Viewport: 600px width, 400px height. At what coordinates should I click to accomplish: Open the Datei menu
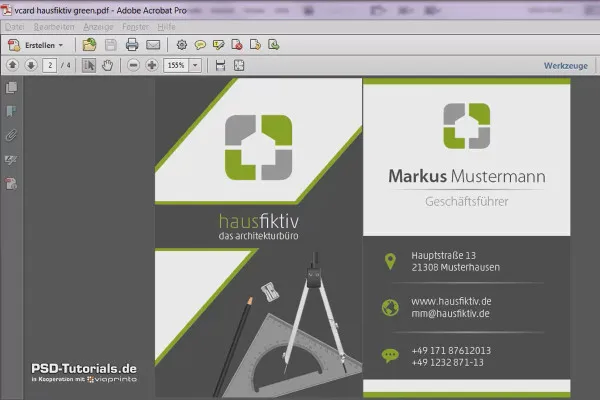pos(15,27)
